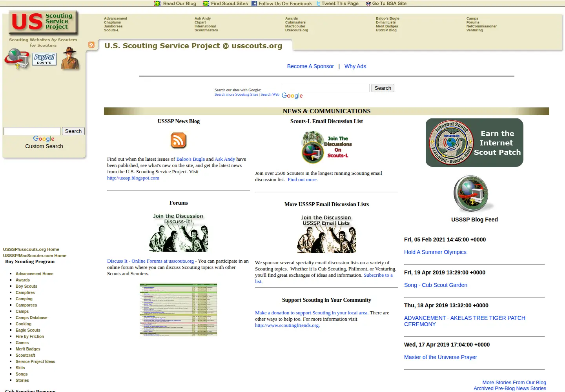The width and height of the screenshot is (565, 392).
Task: Open Song - Cub Scout Garden post
Action: pyautogui.click(x=436, y=285)
